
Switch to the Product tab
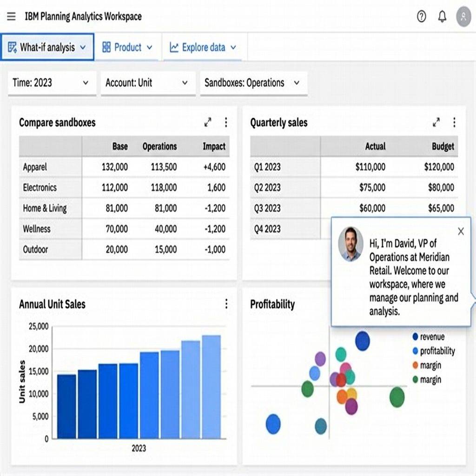[127, 47]
